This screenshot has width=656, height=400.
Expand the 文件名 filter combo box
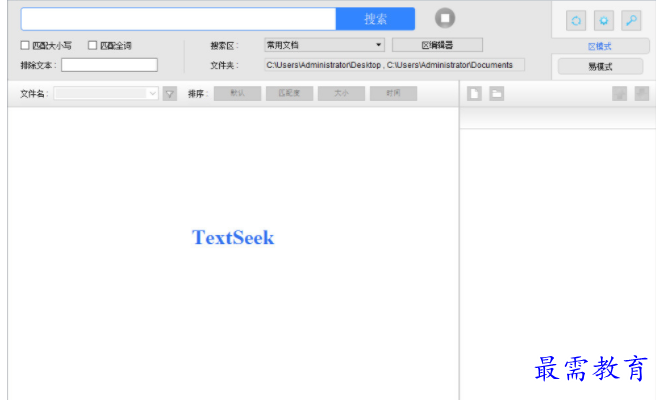(x=106, y=93)
